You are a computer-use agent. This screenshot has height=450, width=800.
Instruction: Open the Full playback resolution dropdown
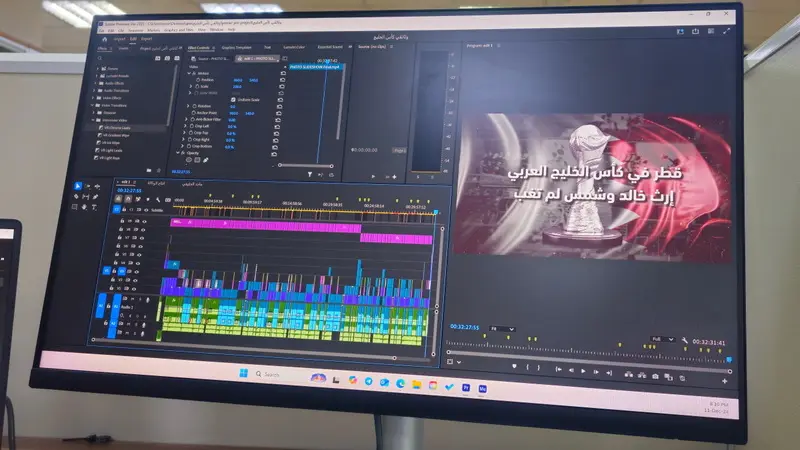tap(662, 339)
